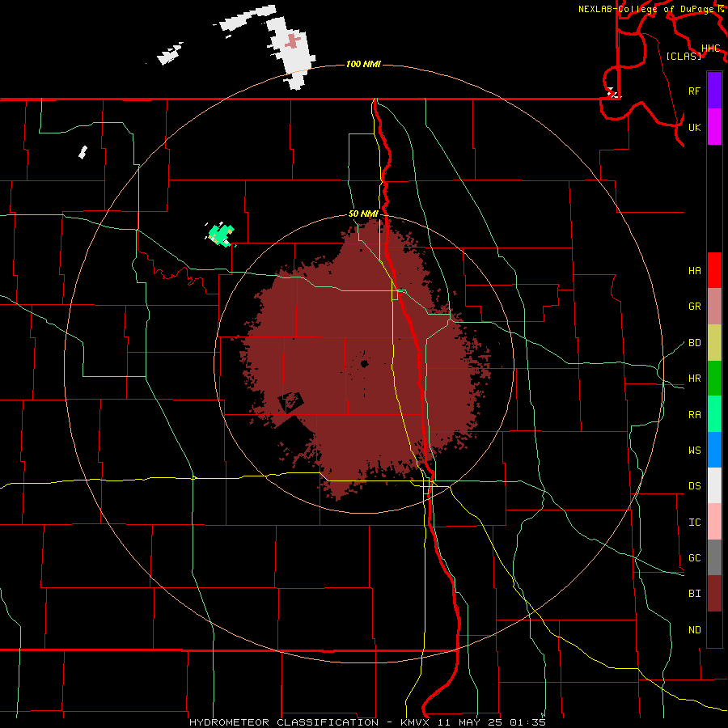This screenshot has width=728, height=728.
Task: Click the [CLAS] label
Action: click(x=684, y=56)
